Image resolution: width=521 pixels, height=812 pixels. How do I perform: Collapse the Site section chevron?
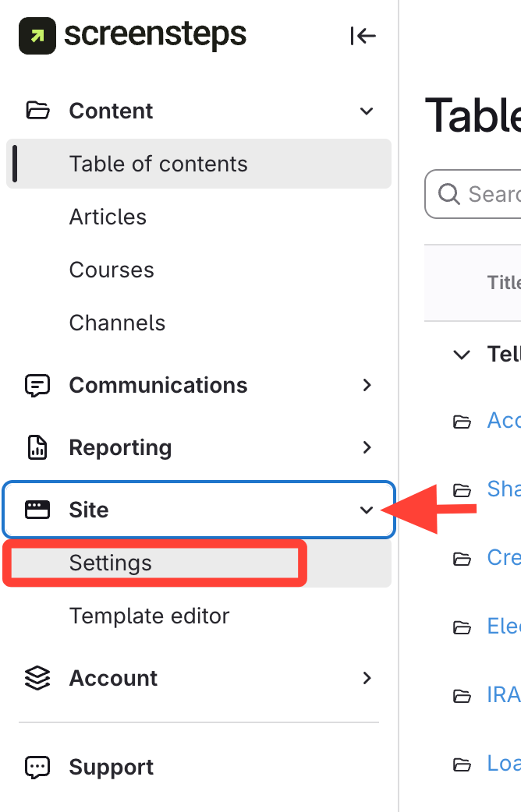(x=367, y=510)
